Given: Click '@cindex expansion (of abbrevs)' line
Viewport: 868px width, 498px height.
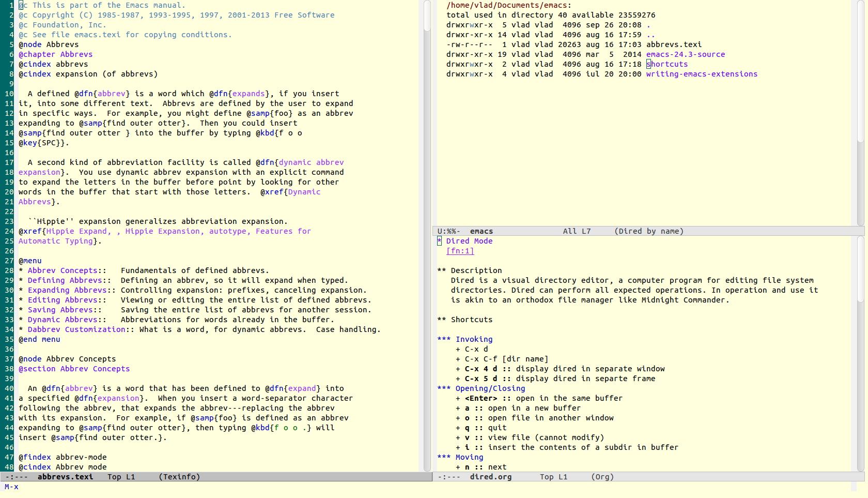Looking at the screenshot, I should click(88, 74).
